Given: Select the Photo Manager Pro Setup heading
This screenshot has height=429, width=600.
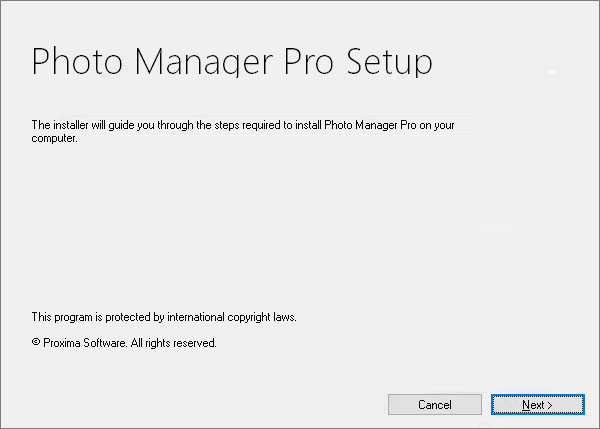Looking at the screenshot, I should point(232,62).
